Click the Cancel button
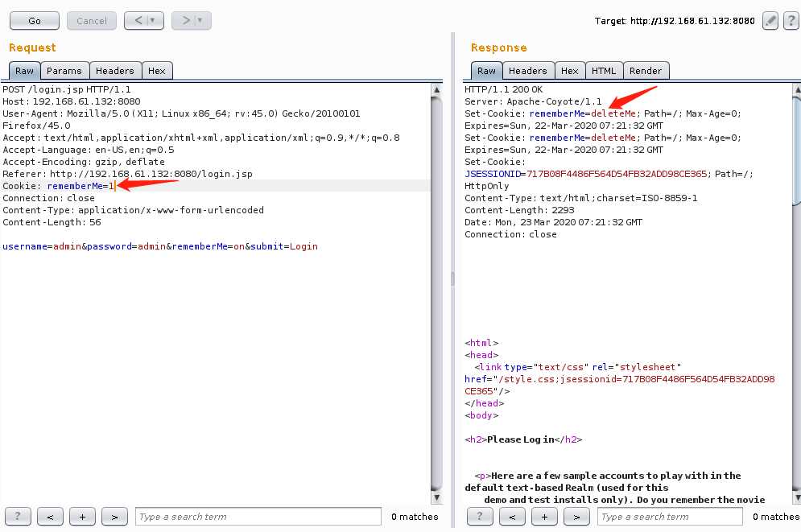Screen dimensions: 801x532 click(x=92, y=21)
